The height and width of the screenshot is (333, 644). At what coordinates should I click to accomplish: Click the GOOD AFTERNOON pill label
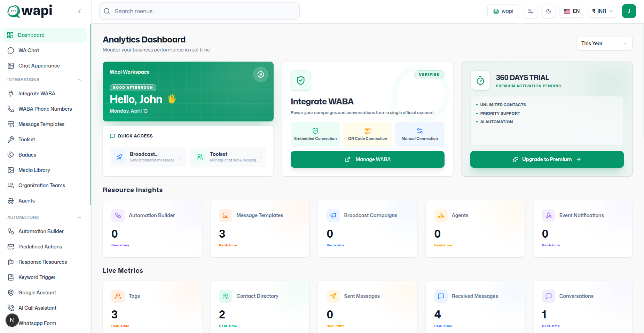click(133, 88)
